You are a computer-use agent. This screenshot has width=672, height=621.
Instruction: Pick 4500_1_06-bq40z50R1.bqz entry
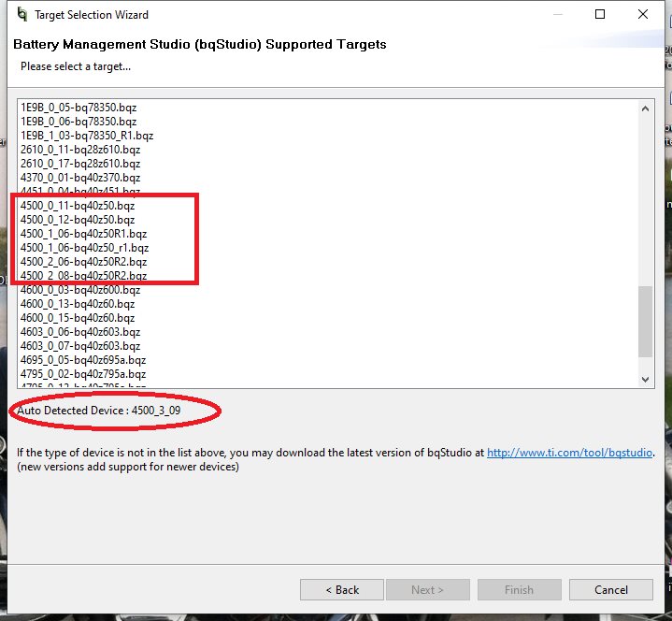[83, 234]
